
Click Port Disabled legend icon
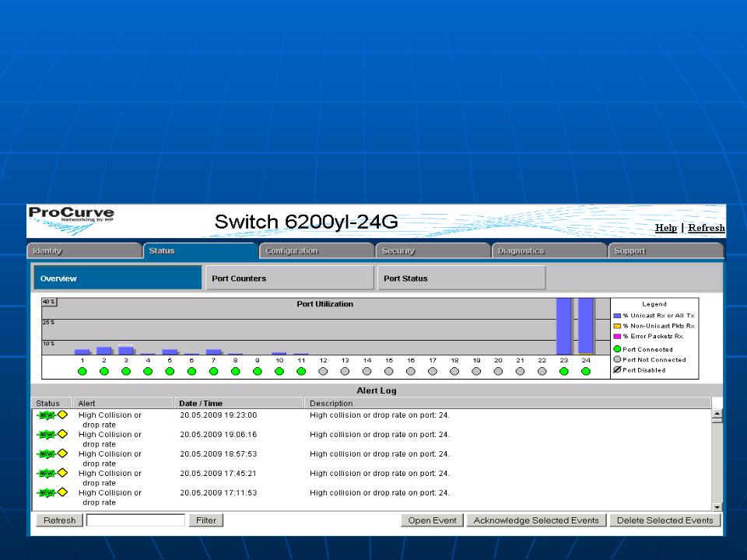(617, 369)
